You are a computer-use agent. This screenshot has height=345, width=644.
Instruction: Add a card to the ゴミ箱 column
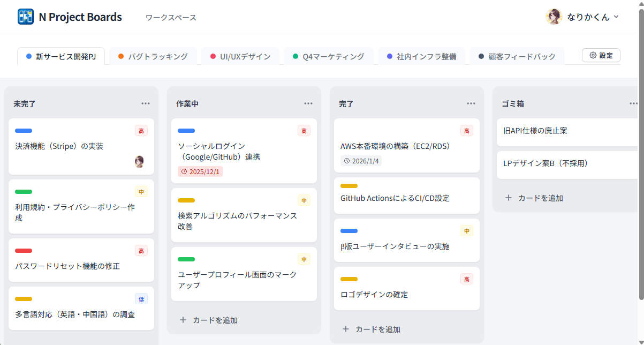point(534,198)
